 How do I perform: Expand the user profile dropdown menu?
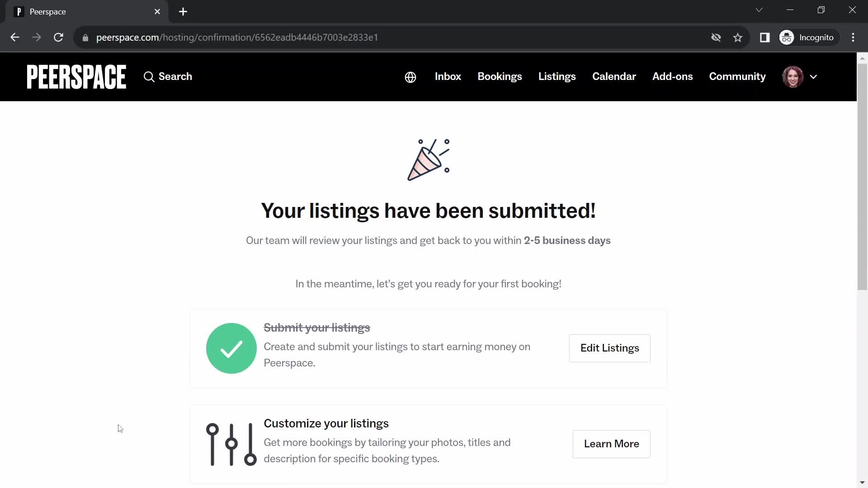813,76
